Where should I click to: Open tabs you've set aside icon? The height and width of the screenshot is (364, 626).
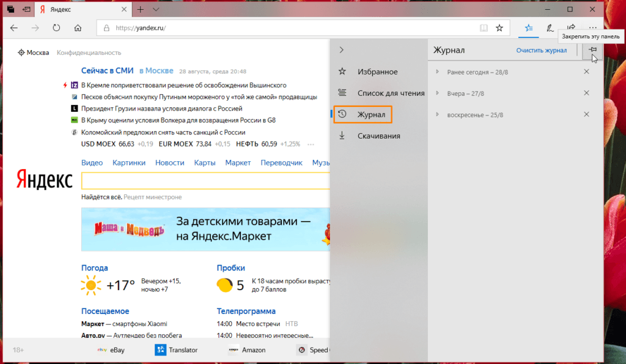(x=11, y=9)
